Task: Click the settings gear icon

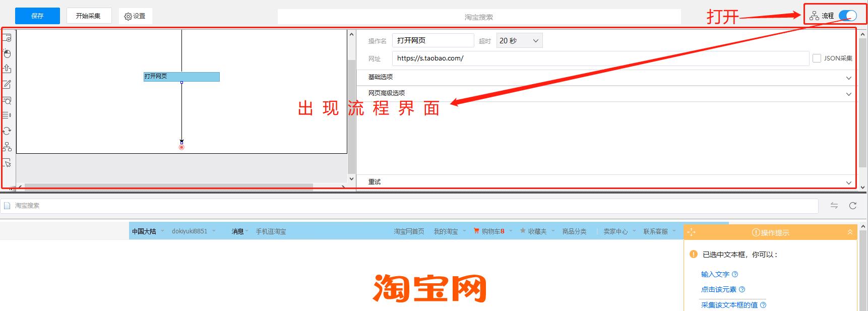Action: pos(128,17)
